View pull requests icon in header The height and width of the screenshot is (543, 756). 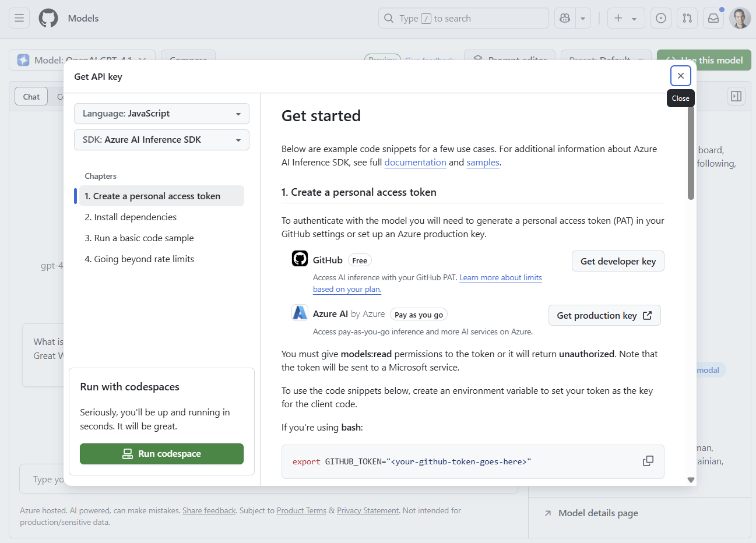pyautogui.click(x=687, y=18)
